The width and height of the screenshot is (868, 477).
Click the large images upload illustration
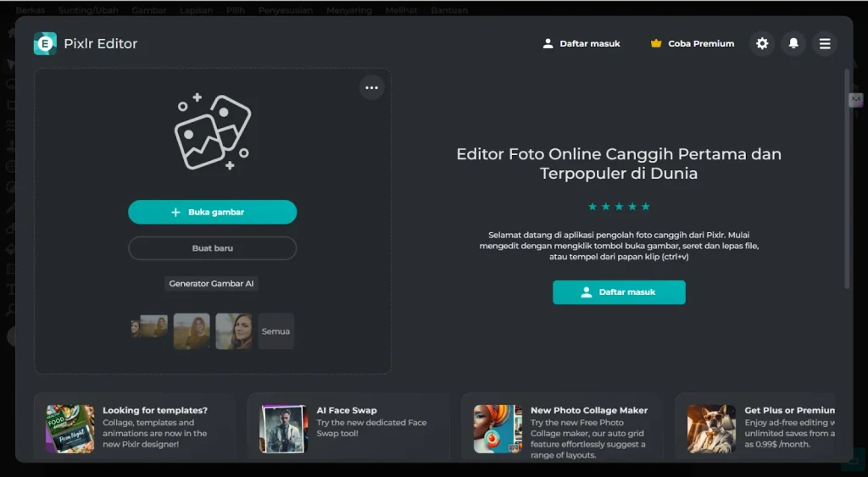(213, 131)
